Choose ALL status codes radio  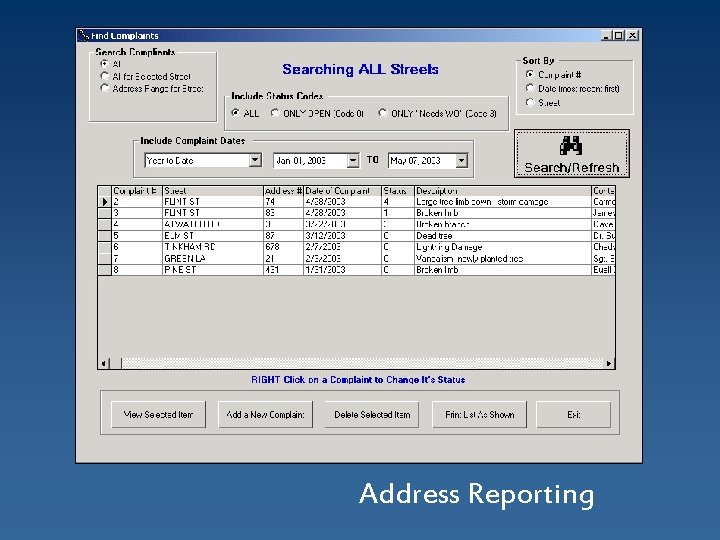236,113
